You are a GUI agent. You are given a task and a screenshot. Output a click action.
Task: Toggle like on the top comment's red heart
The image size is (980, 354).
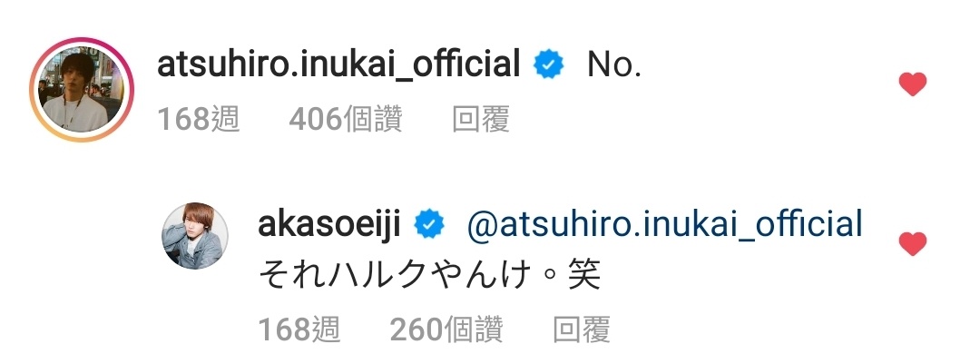tap(912, 84)
